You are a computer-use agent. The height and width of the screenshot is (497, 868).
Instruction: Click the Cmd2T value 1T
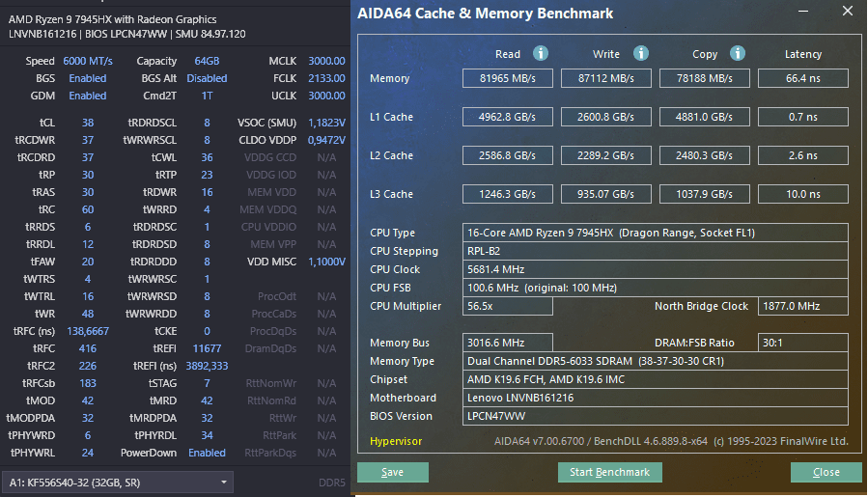pyautogui.click(x=207, y=96)
